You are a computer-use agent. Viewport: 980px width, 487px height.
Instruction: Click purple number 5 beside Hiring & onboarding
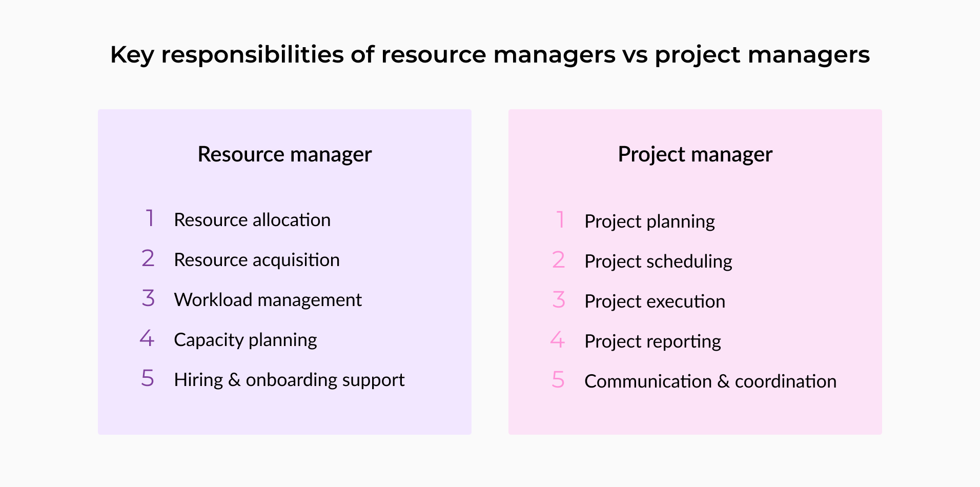click(148, 378)
